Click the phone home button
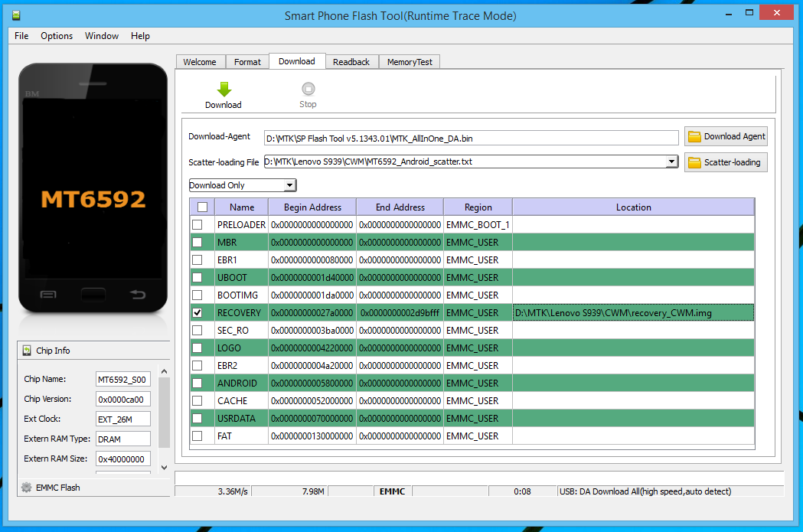 point(93,295)
